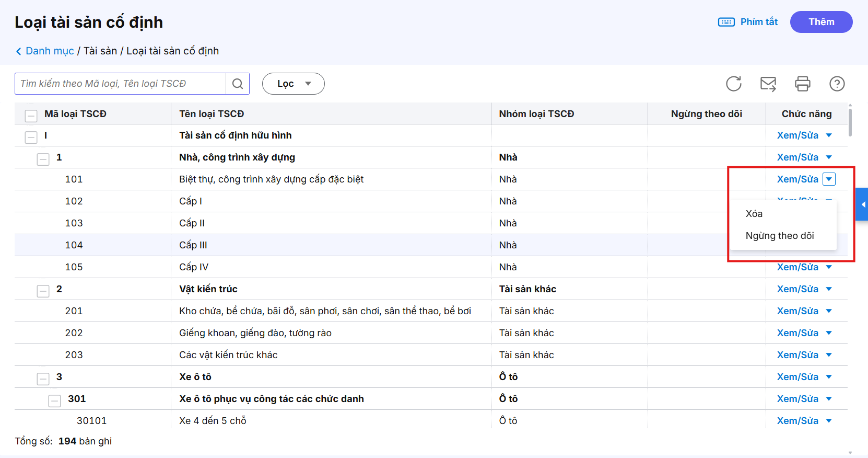The image size is (868, 458).
Task: Click the refresh data icon
Action: 733,84
